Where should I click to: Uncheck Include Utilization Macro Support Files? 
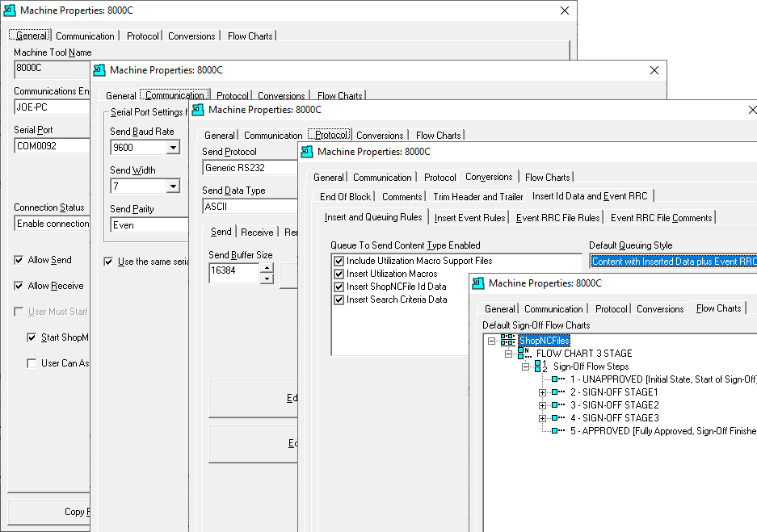click(x=339, y=261)
